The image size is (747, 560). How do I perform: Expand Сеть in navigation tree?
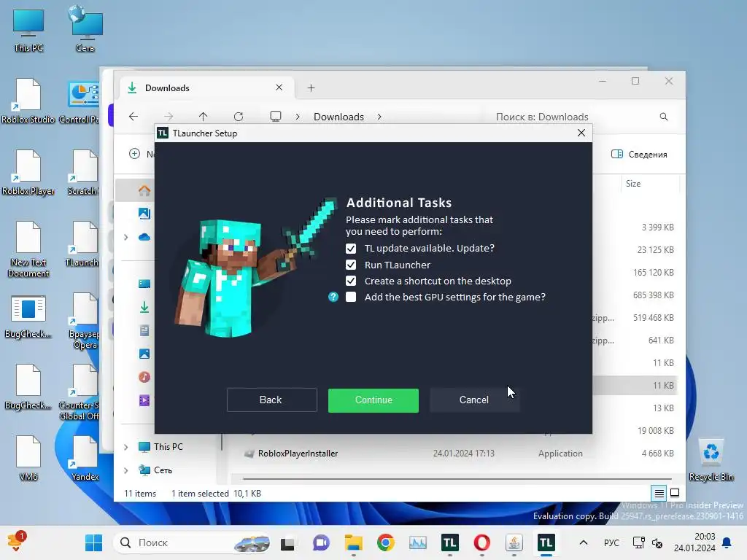click(x=125, y=470)
